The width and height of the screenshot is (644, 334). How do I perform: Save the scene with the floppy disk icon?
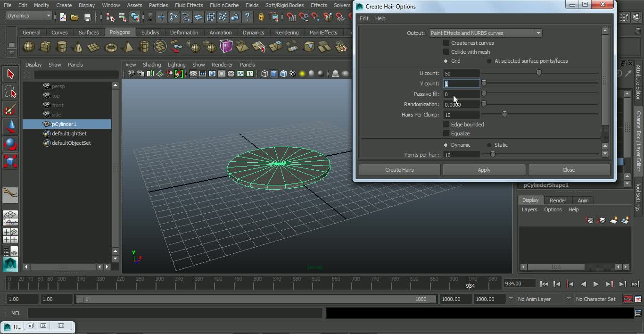coord(87,17)
